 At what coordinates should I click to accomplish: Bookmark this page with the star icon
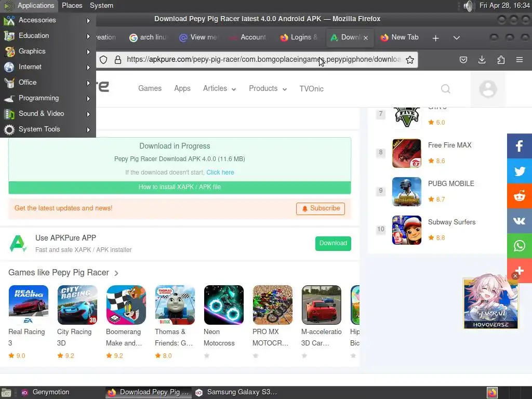[x=410, y=60]
